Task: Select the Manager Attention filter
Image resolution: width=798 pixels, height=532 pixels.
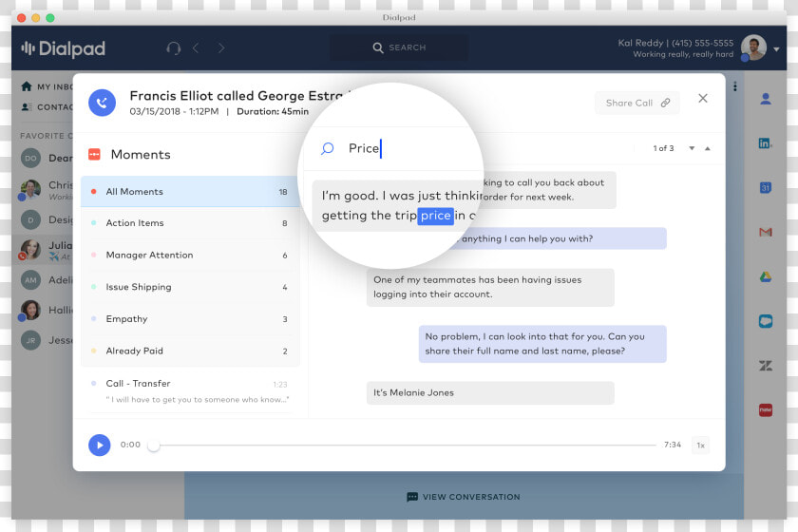Action: click(190, 255)
